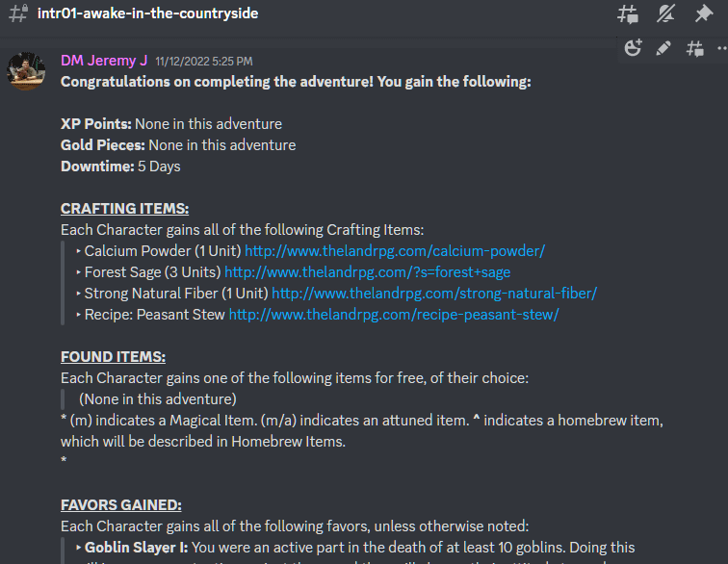This screenshot has height=564, width=728.
Task: Click the CRAFTING ITEMS heading
Action: [x=124, y=209]
